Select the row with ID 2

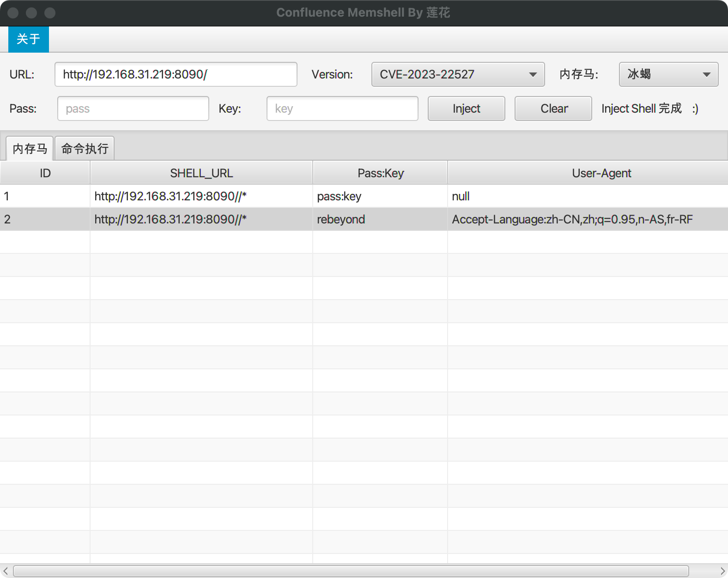pos(364,219)
